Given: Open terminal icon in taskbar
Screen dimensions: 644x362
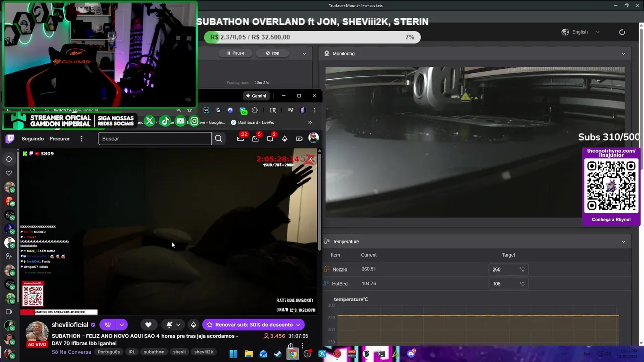Looking at the screenshot, I should click(381, 354).
